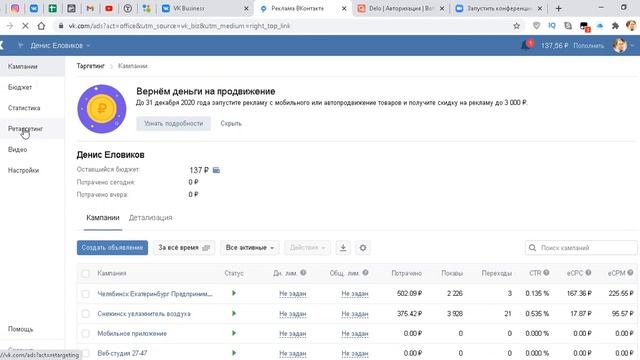
Task: Click Пополнить to top up balance
Action: coord(588,46)
